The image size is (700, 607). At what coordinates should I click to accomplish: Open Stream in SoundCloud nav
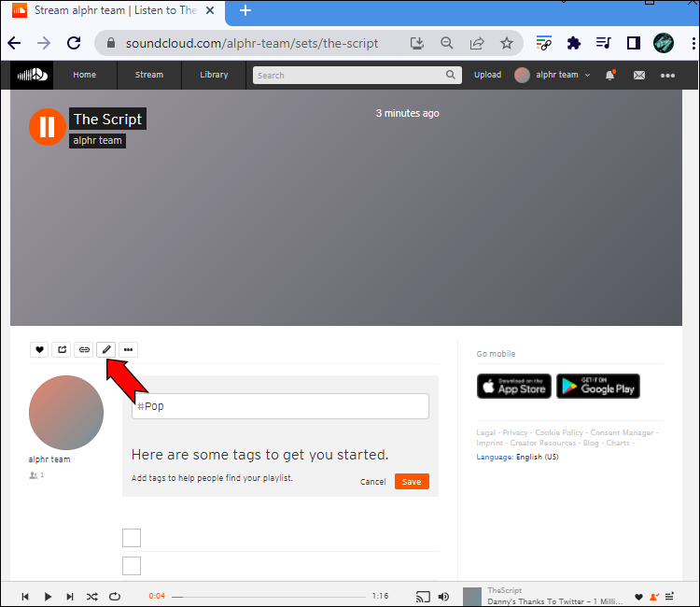(x=149, y=75)
